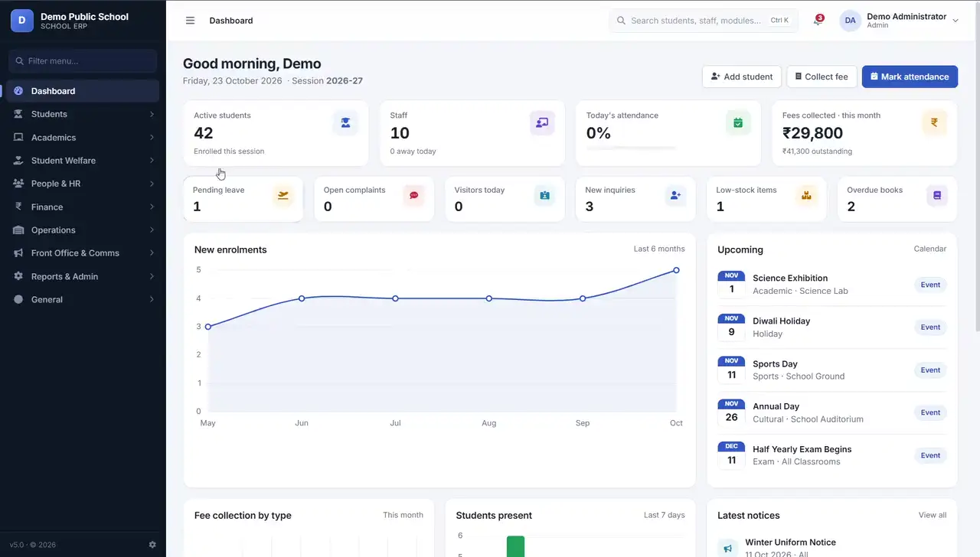980x557 pixels.
Task: Click the People & HR sidebar icon
Action: (18, 184)
